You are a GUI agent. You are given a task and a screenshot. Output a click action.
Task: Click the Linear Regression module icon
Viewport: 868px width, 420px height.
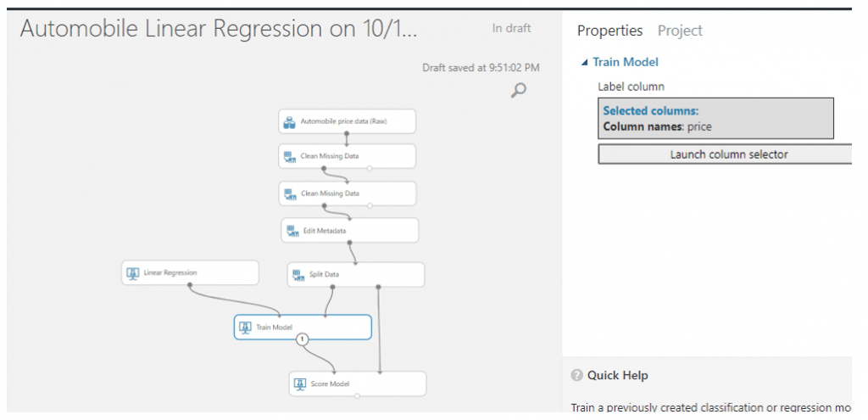[132, 273]
